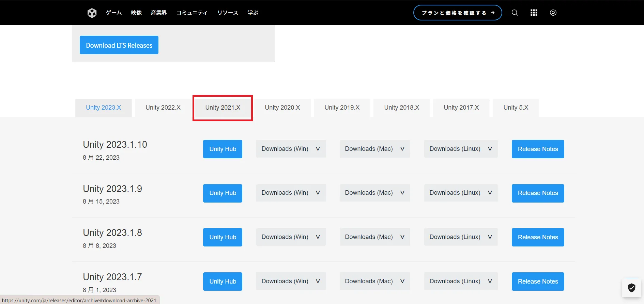
Task: Select the Unity 2018.X tab
Action: (x=402, y=108)
